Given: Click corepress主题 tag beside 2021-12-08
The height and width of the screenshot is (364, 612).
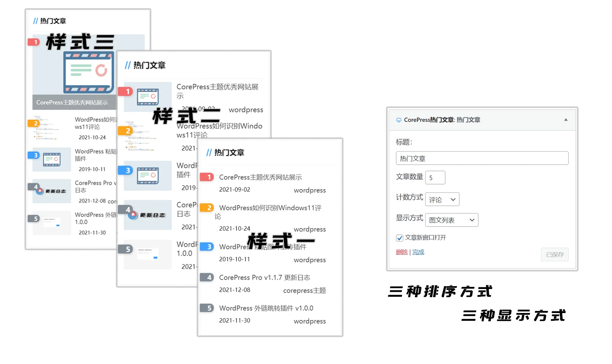Looking at the screenshot, I should pos(304,291).
